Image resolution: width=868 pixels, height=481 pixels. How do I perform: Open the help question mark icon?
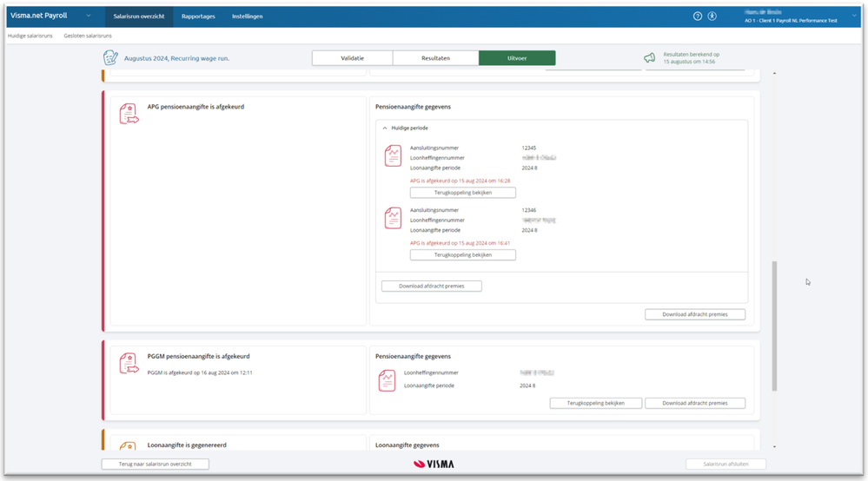698,16
